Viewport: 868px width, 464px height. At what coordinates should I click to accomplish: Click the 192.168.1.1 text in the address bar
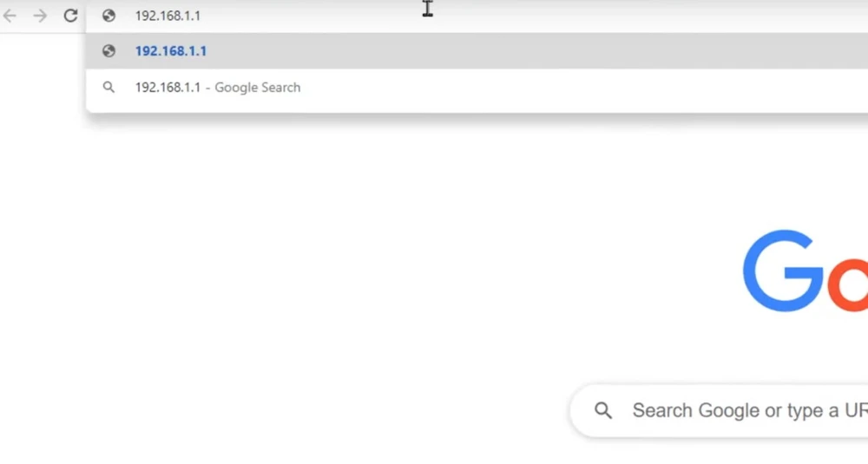tap(168, 16)
